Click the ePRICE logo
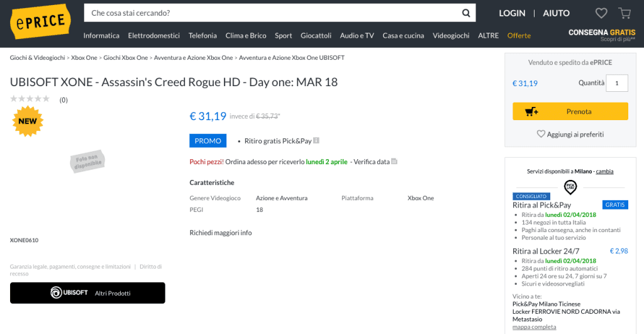The image size is (644, 334). [x=40, y=21]
